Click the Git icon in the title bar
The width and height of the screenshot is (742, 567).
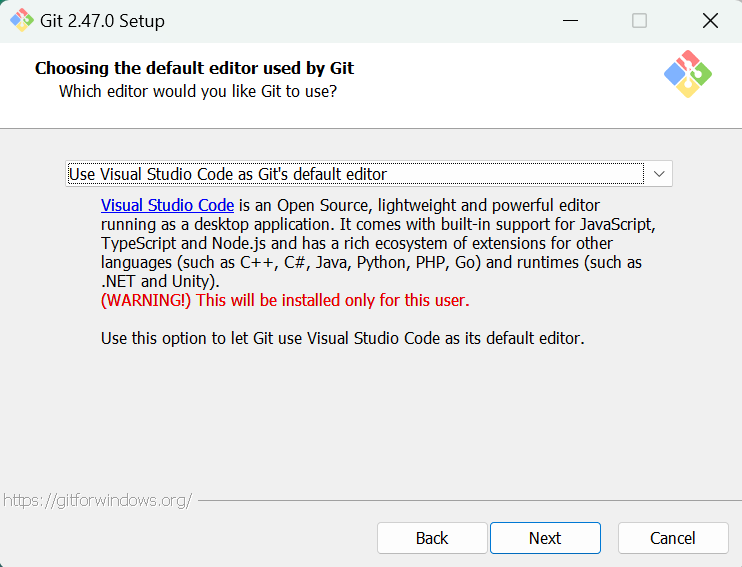click(x=22, y=20)
